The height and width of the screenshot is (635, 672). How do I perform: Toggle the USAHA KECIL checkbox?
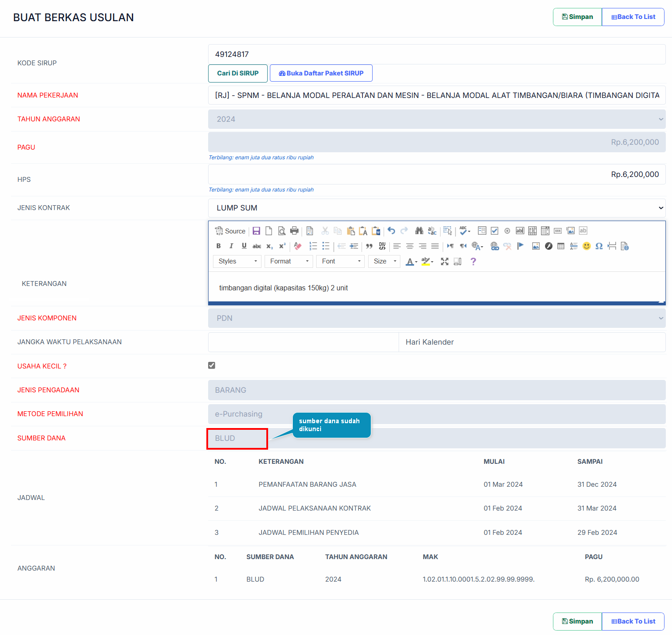click(212, 365)
